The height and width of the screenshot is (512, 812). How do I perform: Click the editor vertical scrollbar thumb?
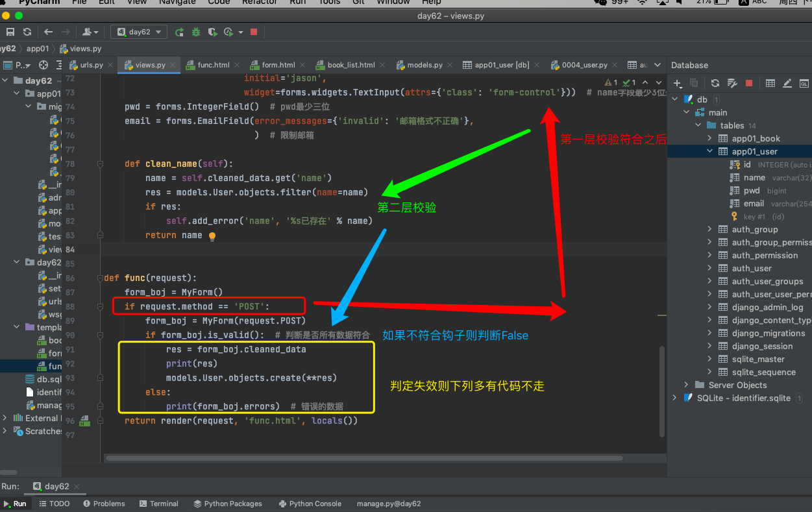pyautogui.click(x=662, y=391)
